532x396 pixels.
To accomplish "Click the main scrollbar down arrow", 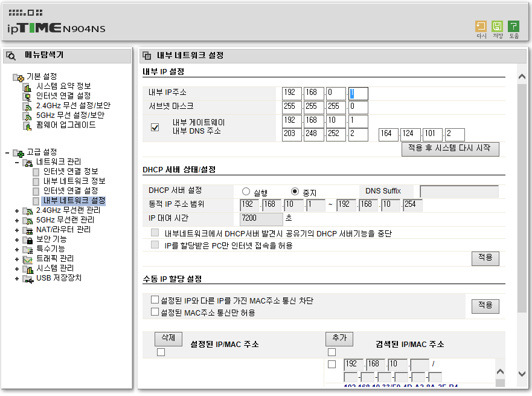I will [x=522, y=374].
